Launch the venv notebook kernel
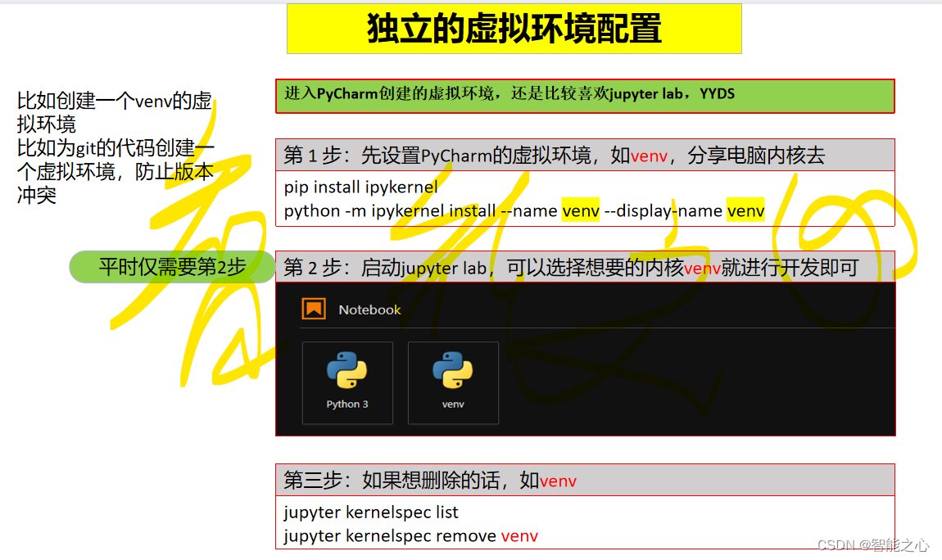 click(x=453, y=383)
